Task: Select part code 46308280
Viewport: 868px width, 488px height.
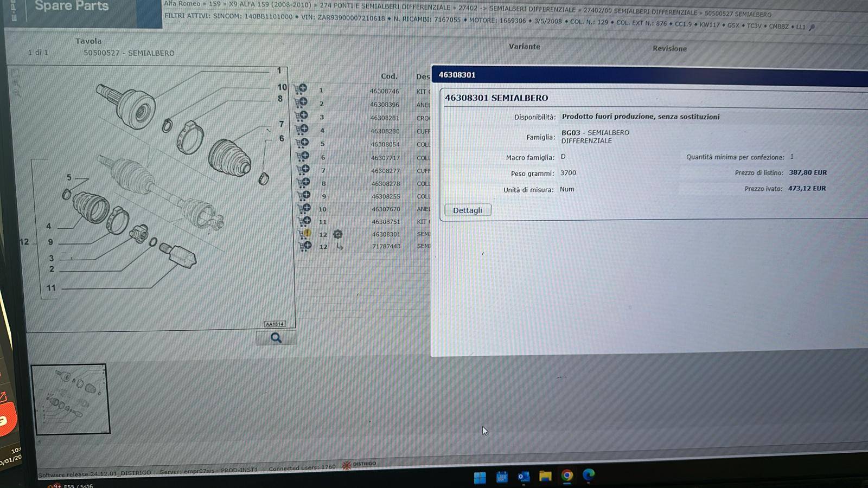Action: coord(385,131)
